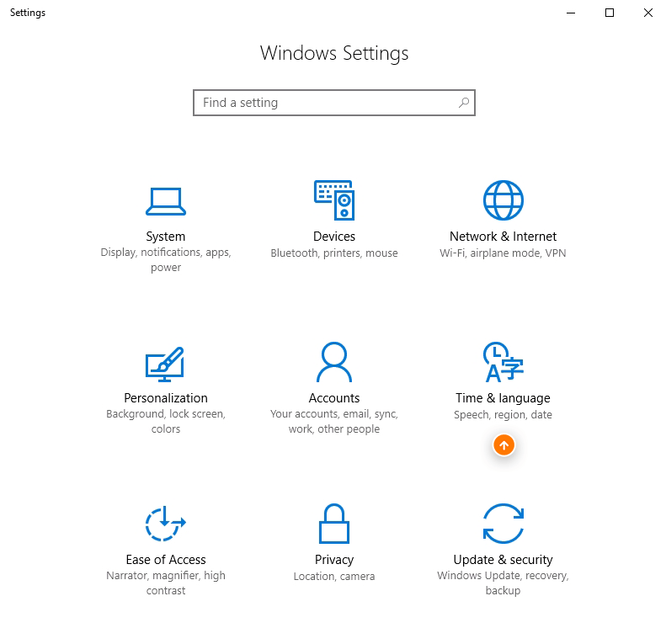Click the Network & Internet title
Screen dimensions: 666x644
tap(503, 237)
